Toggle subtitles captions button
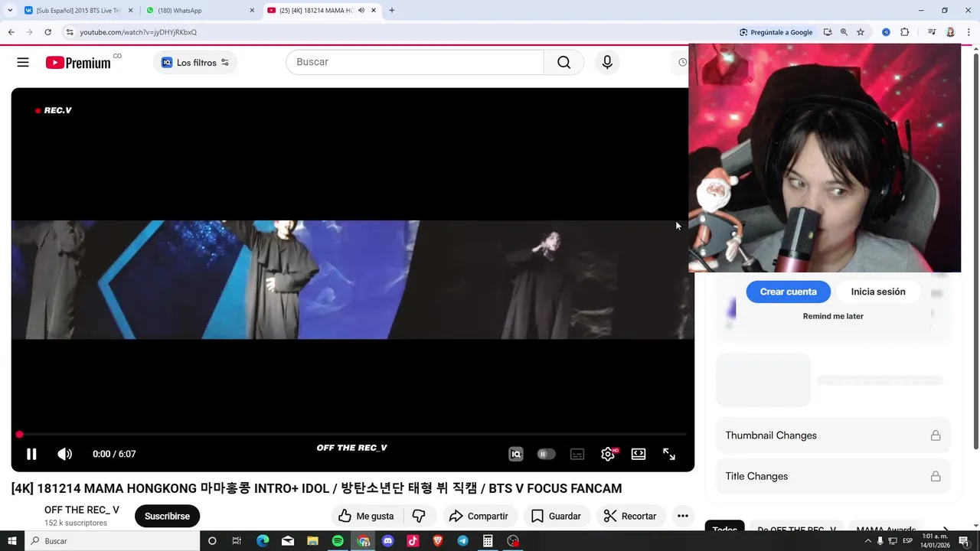Screen dimensions: 980x551 [x=577, y=454]
